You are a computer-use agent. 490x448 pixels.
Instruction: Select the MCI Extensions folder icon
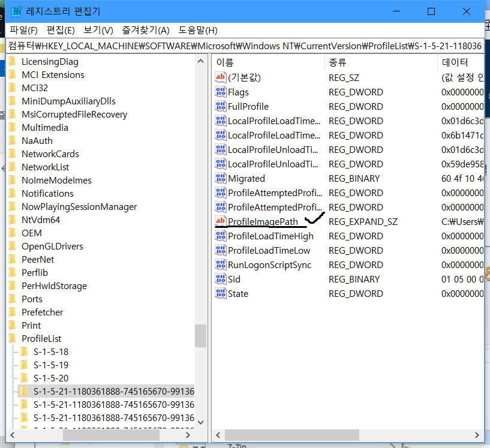[x=13, y=74]
